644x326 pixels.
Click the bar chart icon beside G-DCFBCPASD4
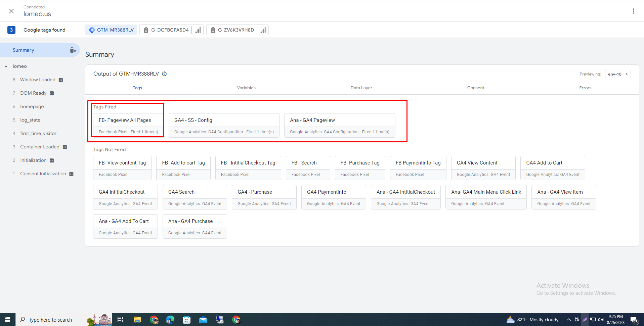[x=198, y=30]
